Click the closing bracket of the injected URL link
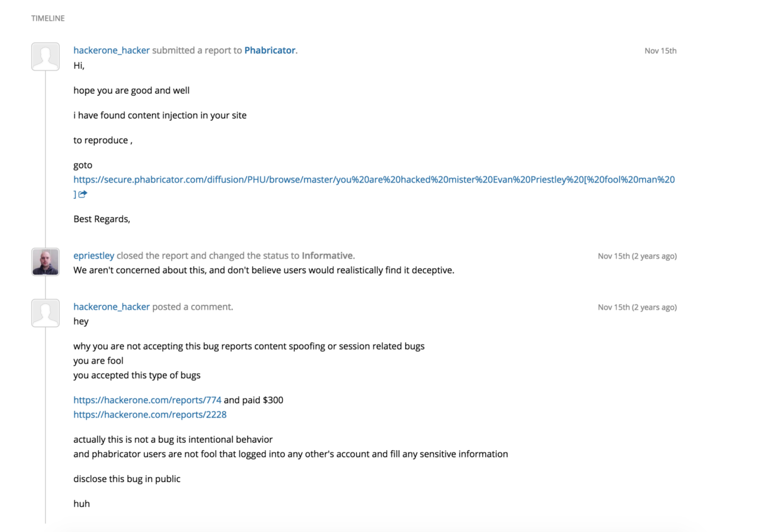The height and width of the screenshot is (532, 761). point(75,194)
